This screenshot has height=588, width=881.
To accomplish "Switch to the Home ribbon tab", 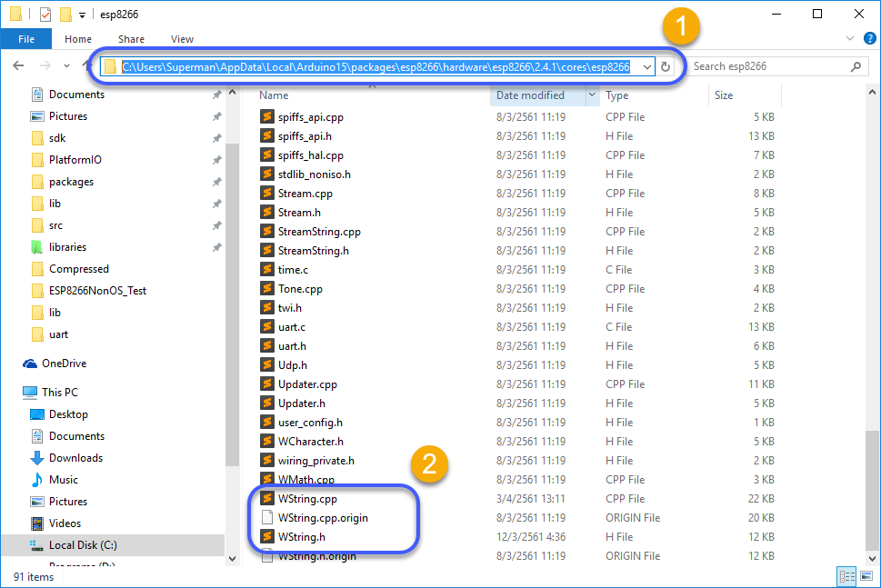I will tap(78, 39).
